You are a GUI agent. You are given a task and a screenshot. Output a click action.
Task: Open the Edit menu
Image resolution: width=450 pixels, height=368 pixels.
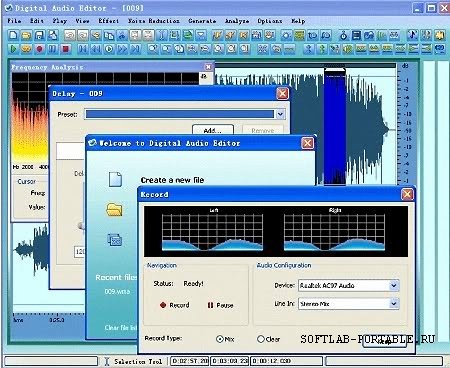coord(37,21)
